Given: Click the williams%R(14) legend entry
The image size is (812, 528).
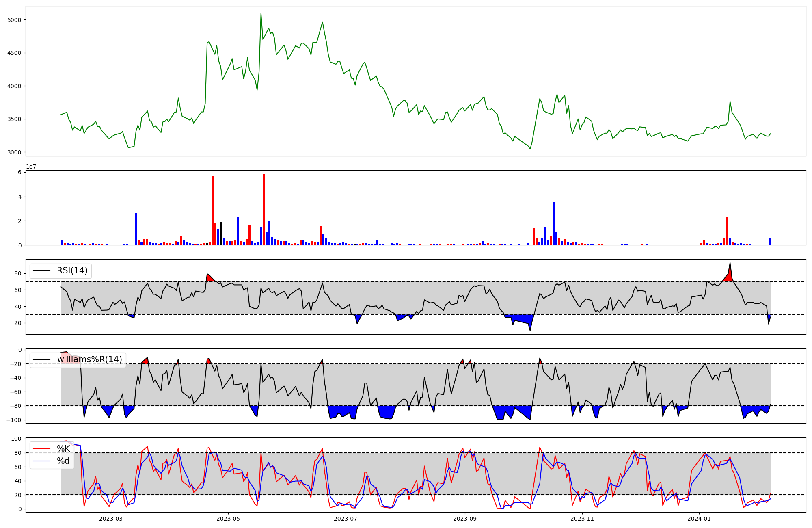Looking at the screenshot, I should click(89, 359).
